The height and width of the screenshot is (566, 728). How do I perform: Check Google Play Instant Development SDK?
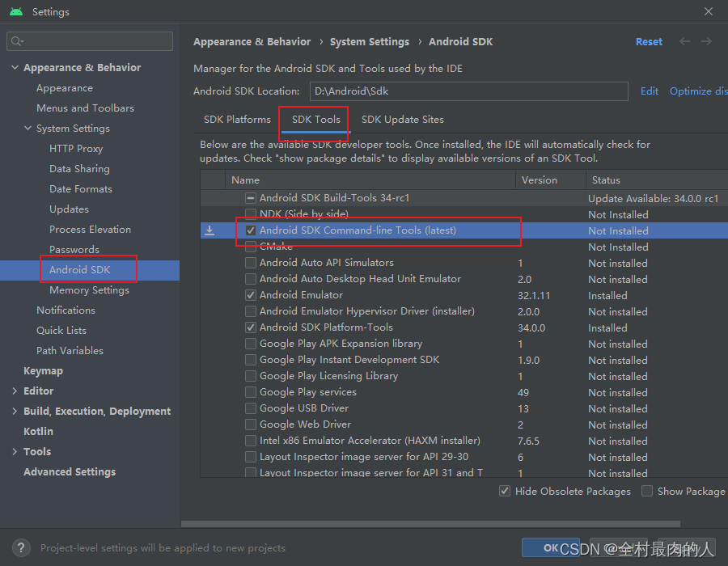[x=251, y=360]
